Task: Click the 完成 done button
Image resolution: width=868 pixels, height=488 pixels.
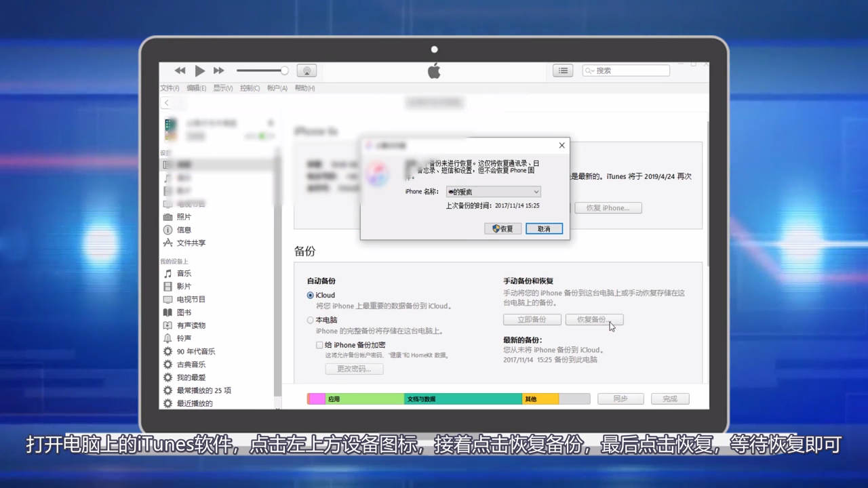Action: pos(670,399)
